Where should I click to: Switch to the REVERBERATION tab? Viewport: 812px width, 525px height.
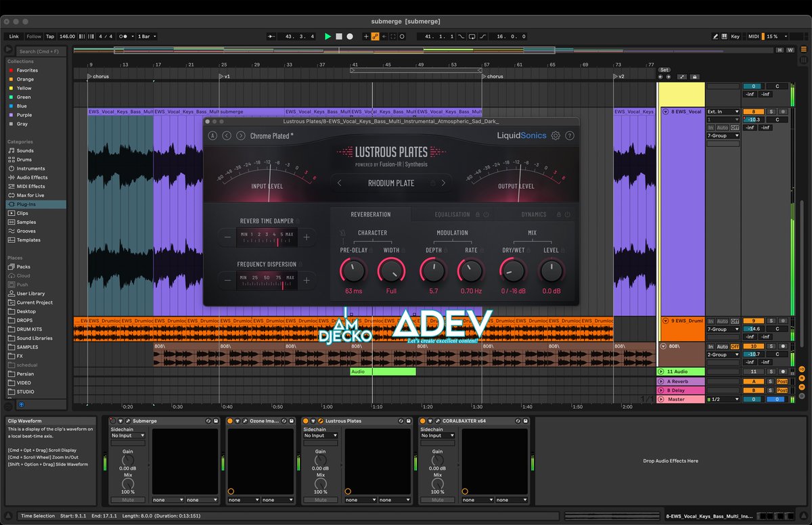pos(370,214)
